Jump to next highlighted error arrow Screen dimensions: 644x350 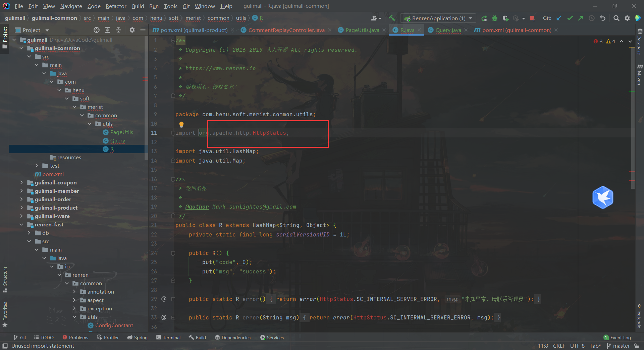tap(630, 41)
